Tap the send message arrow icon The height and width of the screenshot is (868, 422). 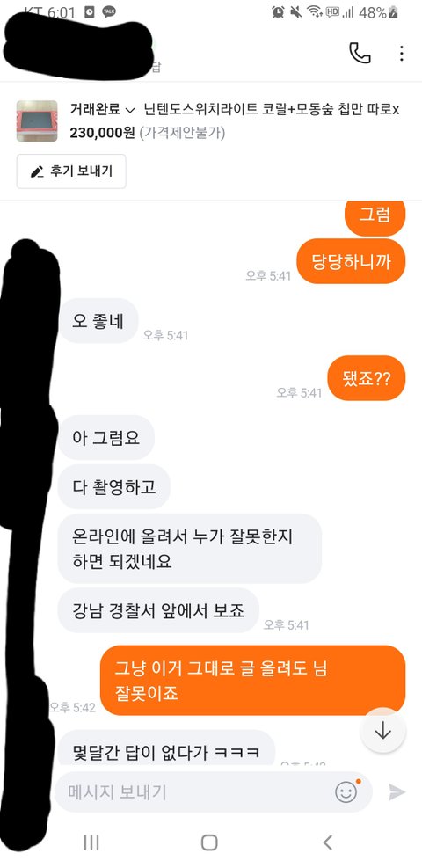tap(397, 792)
